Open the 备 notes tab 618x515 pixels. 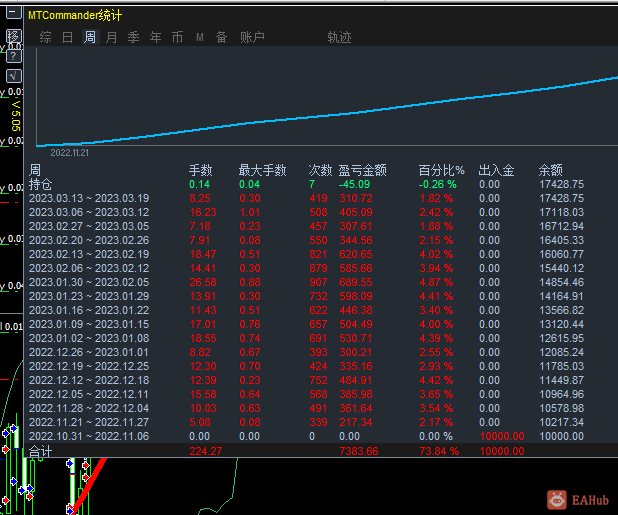(221, 37)
